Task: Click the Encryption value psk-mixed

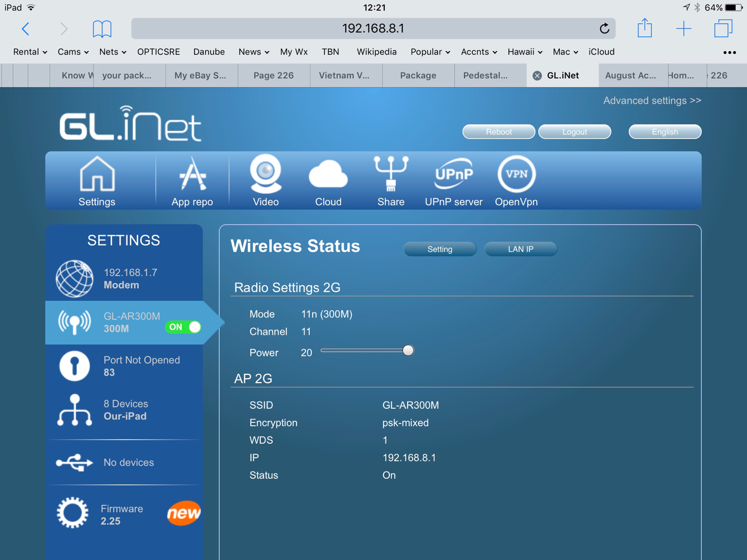Action: (406, 423)
